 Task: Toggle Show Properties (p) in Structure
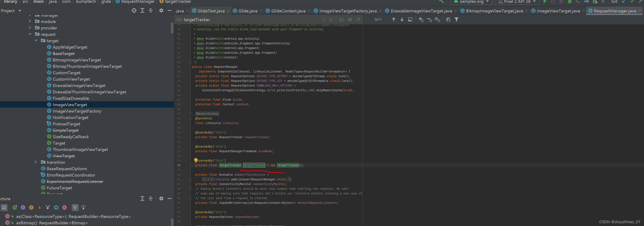tap(23, 207)
